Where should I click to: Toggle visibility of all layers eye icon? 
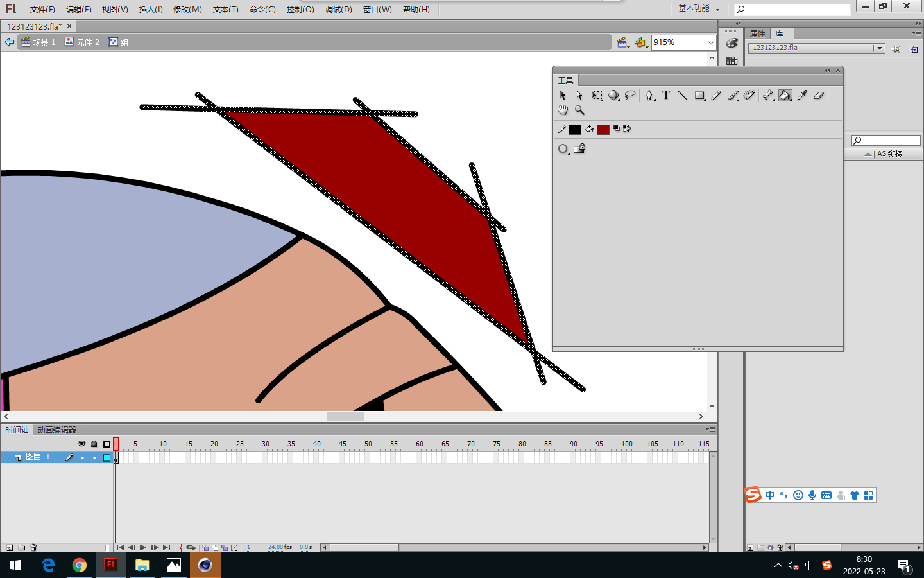[x=81, y=444]
